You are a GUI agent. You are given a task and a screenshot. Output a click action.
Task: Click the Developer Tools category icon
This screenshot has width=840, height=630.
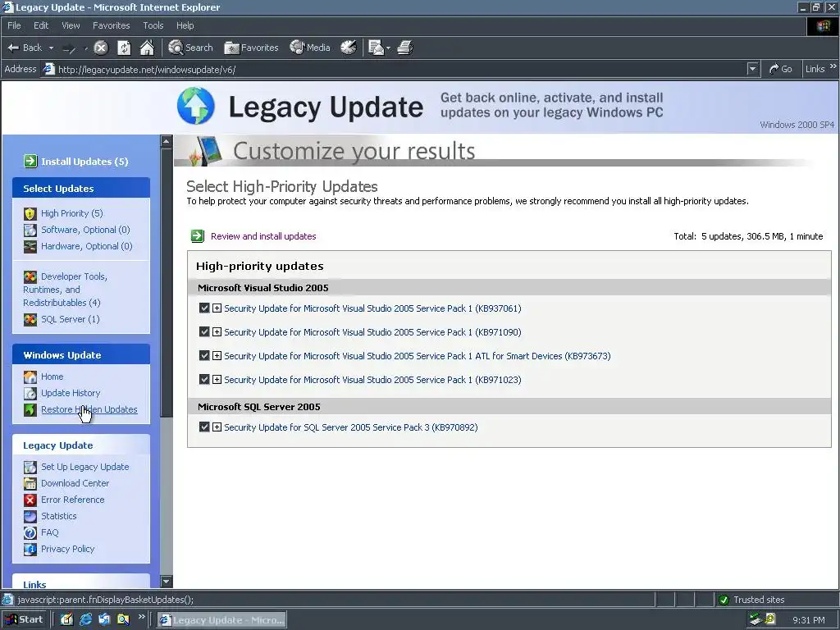[30, 276]
